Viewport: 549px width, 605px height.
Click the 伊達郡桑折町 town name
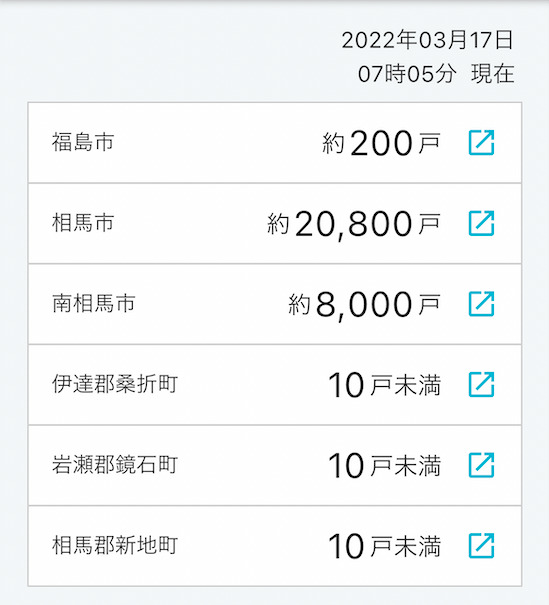(x=115, y=384)
